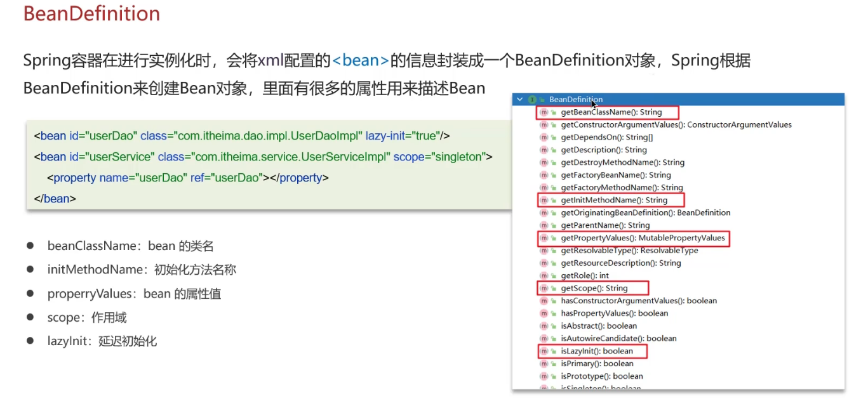Select the isAutowireCandidate() method entry
This screenshot has width=868, height=401.
coord(618,338)
